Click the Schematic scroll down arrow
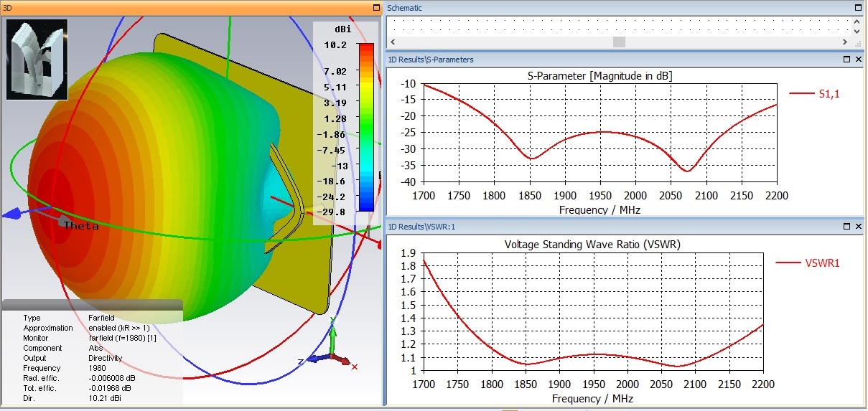The image size is (868, 411). coord(857,32)
